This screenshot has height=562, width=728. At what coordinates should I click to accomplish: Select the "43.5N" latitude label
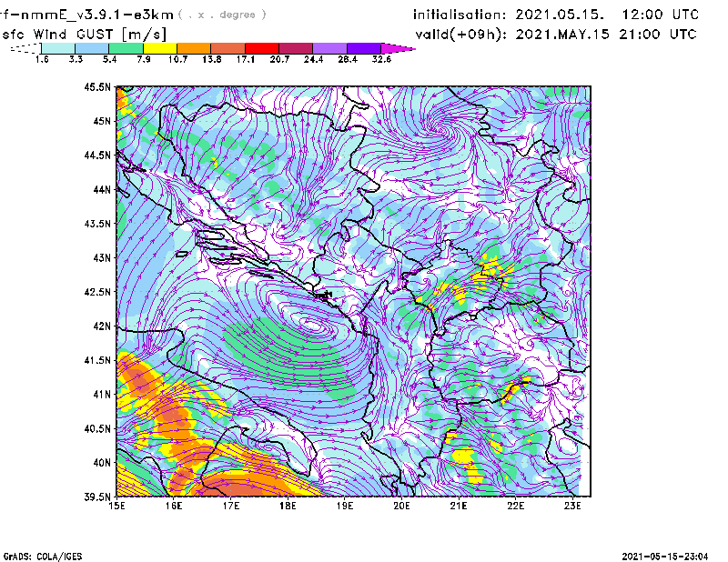pyautogui.click(x=97, y=223)
